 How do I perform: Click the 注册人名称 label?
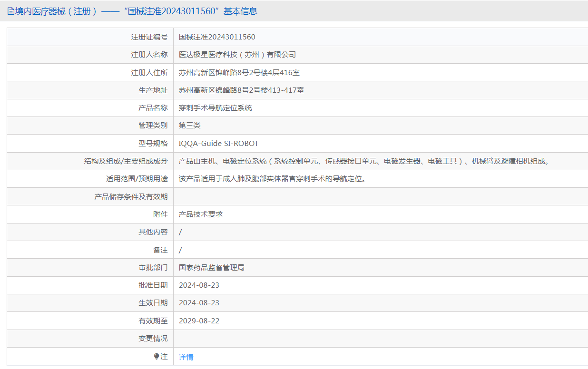pyautogui.click(x=149, y=55)
